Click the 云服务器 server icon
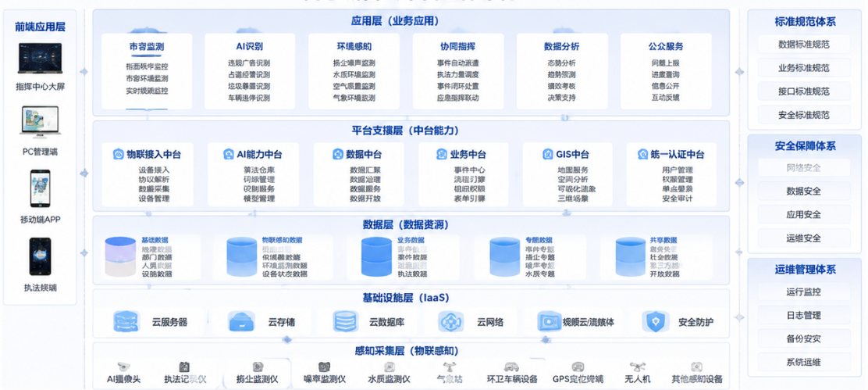 [126, 321]
